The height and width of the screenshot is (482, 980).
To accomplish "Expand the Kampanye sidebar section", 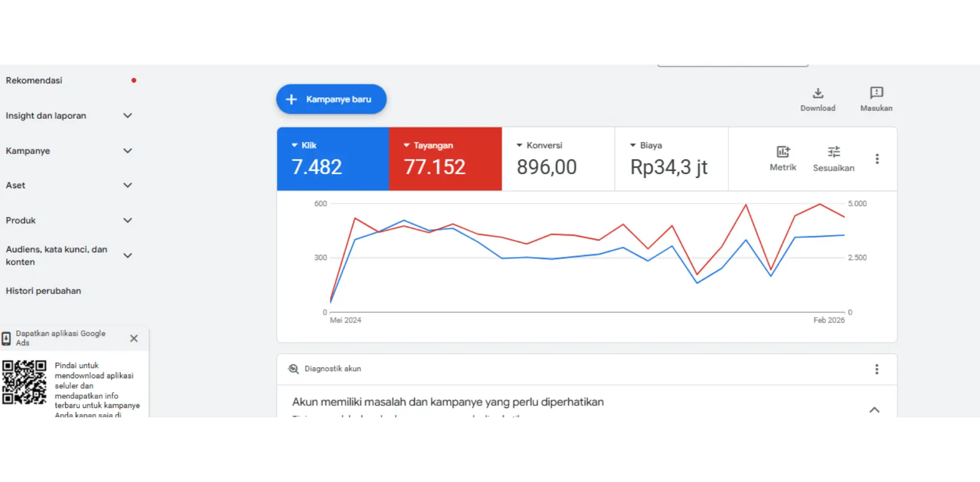I will (127, 151).
